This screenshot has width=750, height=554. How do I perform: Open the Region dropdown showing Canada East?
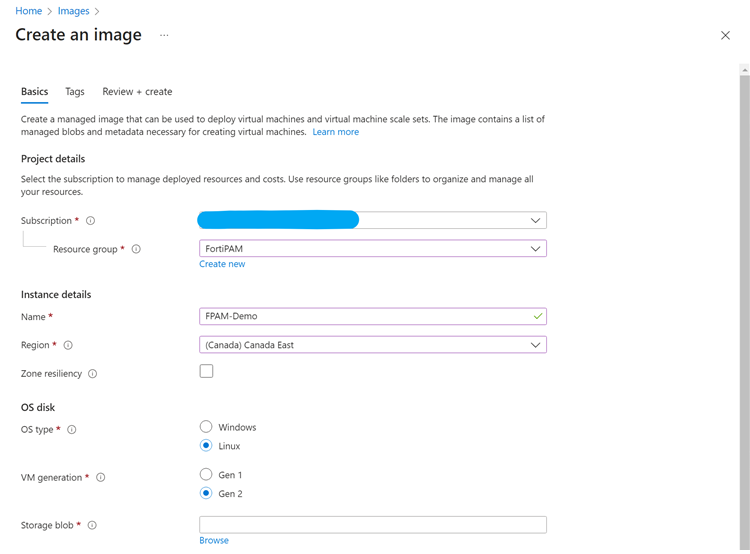click(x=372, y=345)
